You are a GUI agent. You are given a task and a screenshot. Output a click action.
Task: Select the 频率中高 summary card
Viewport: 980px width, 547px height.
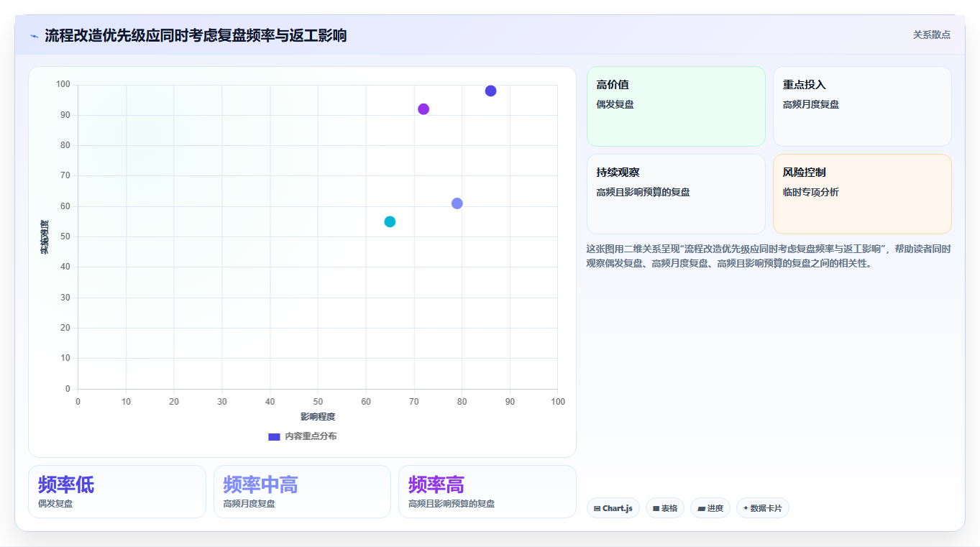(302, 492)
